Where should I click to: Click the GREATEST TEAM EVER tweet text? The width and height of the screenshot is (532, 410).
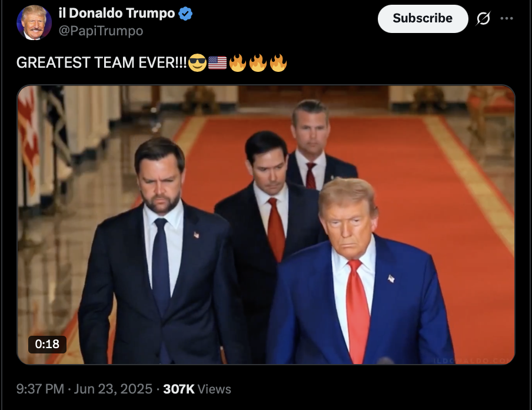(x=101, y=63)
